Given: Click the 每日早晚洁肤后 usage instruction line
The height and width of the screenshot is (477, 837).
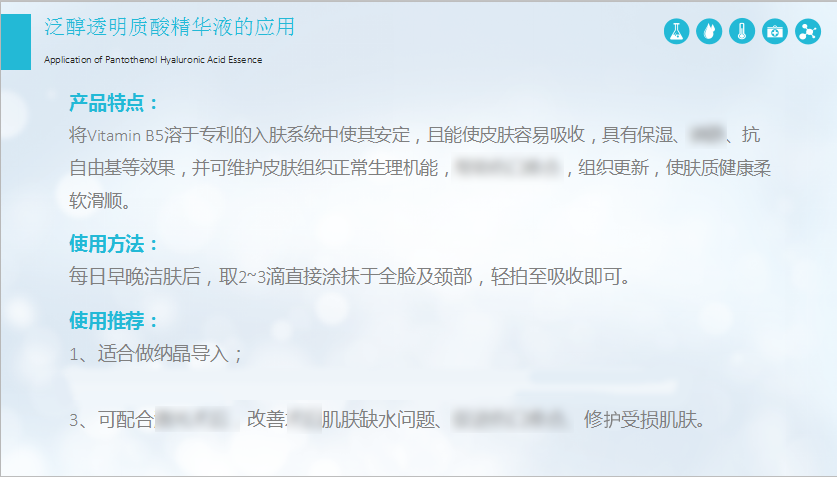Looking at the screenshot, I should click(350, 276).
